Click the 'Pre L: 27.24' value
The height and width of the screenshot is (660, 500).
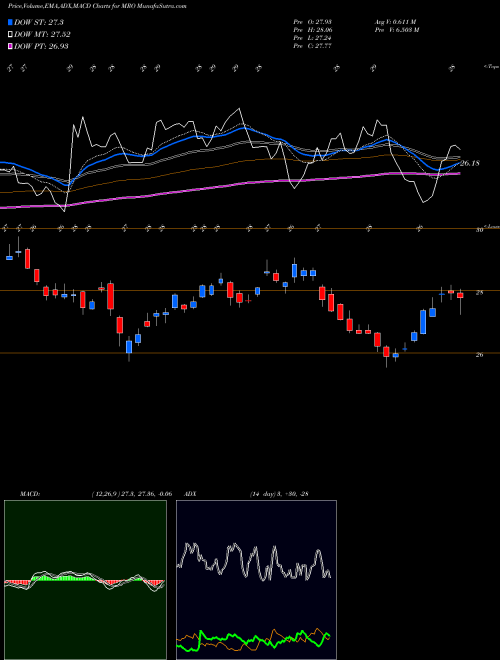[313, 38]
